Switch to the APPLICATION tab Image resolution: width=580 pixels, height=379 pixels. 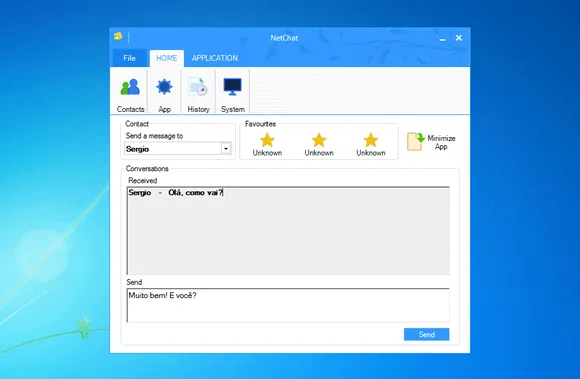coord(215,58)
